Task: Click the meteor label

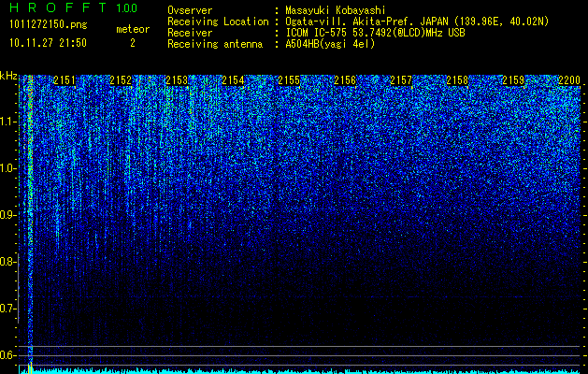Action: click(x=133, y=29)
